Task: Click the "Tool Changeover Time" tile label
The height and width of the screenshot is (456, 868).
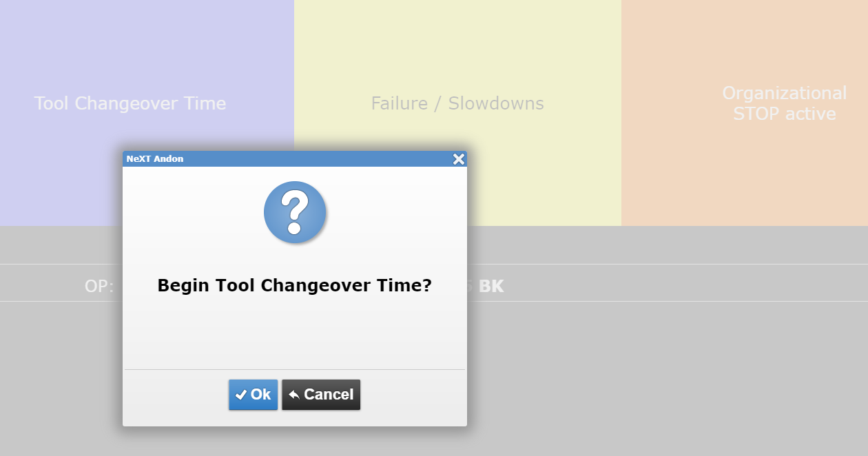Action: point(130,104)
